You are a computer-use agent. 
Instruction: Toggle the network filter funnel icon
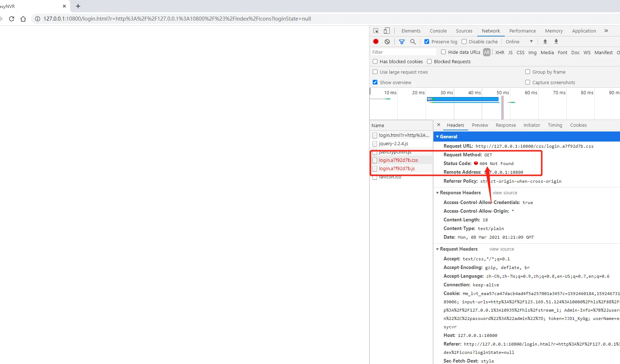[x=402, y=42]
